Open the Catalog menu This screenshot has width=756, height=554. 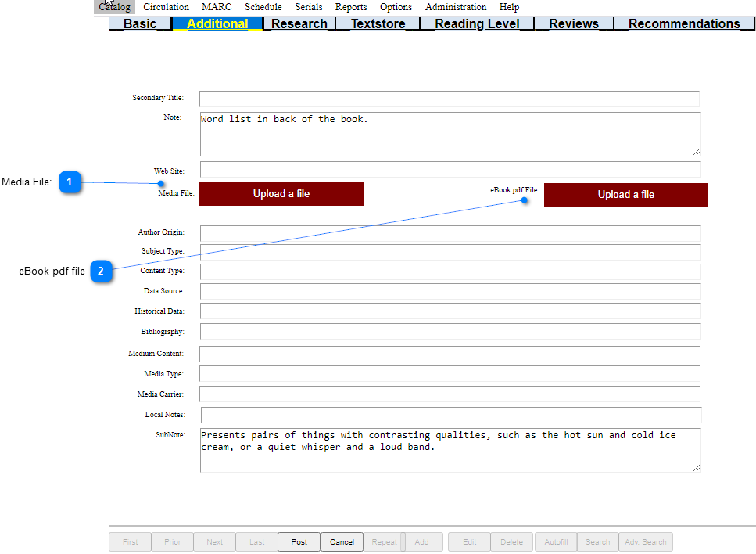pyautogui.click(x=114, y=7)
